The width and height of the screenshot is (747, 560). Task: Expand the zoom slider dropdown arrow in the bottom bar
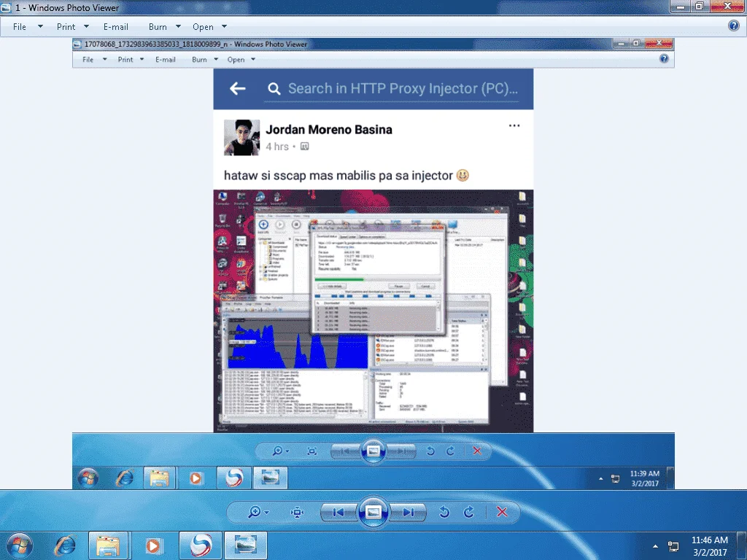point(266,513)
